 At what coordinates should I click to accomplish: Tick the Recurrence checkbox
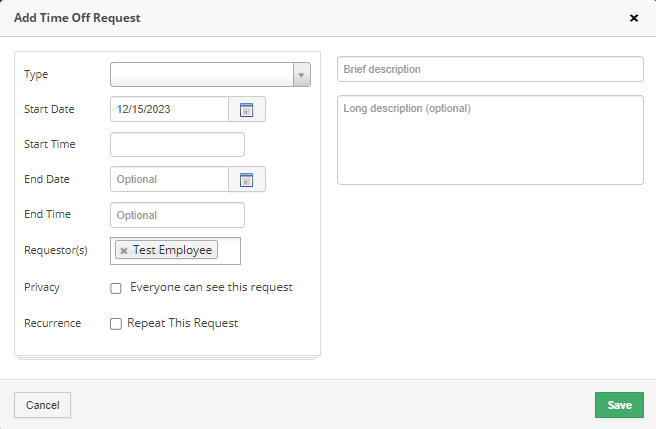point(116,324)
